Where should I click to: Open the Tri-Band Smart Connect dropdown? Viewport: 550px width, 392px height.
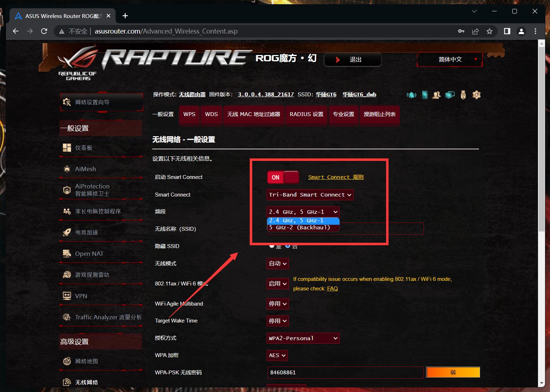[310, 195]
